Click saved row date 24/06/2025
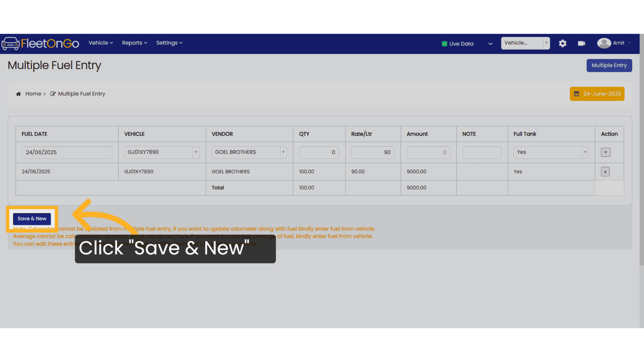The width and height of the screenshot is (644, 362). coord(36,172)
